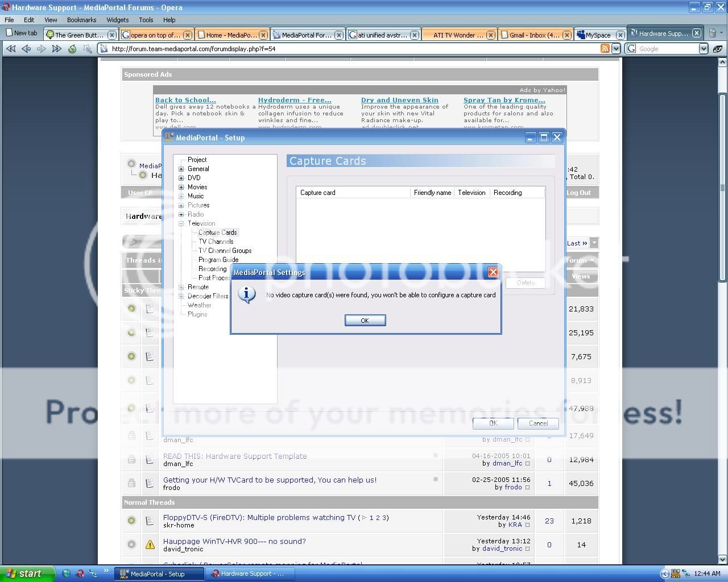Click the Wand password icon in toolbar
Viewport: 728px width, 582px height.
[x=87, y=49]
